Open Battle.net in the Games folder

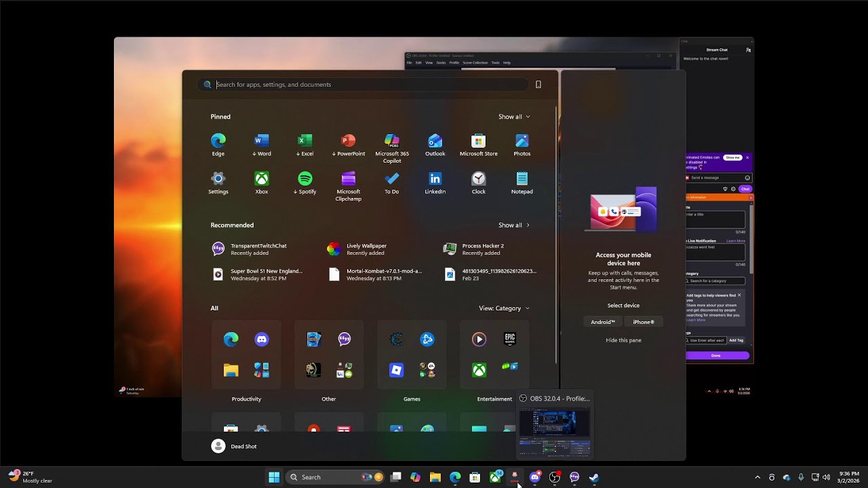pyautogui.click(x=427, y=340)
